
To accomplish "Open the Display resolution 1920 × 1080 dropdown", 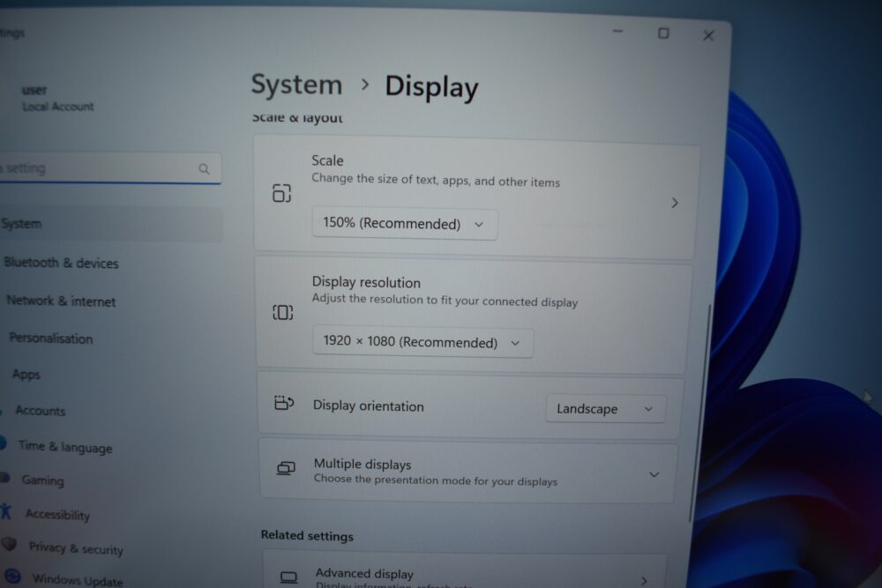I will (x=422, y=342).
